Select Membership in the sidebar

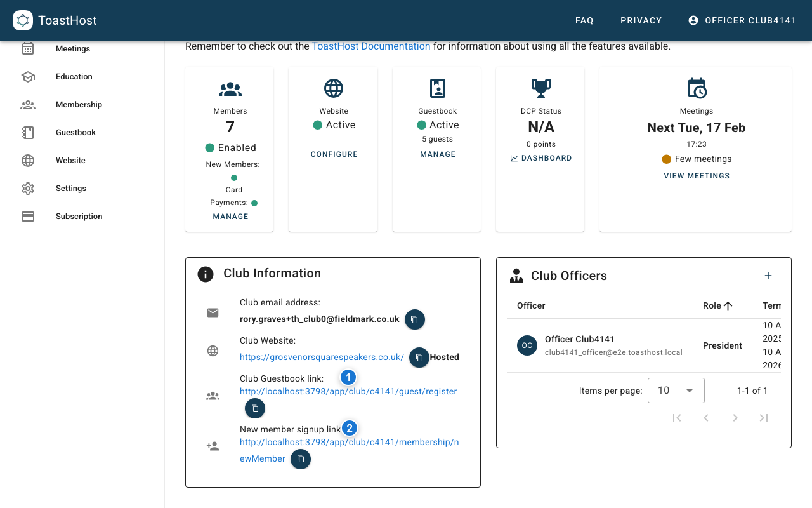[x=78, y=104]
